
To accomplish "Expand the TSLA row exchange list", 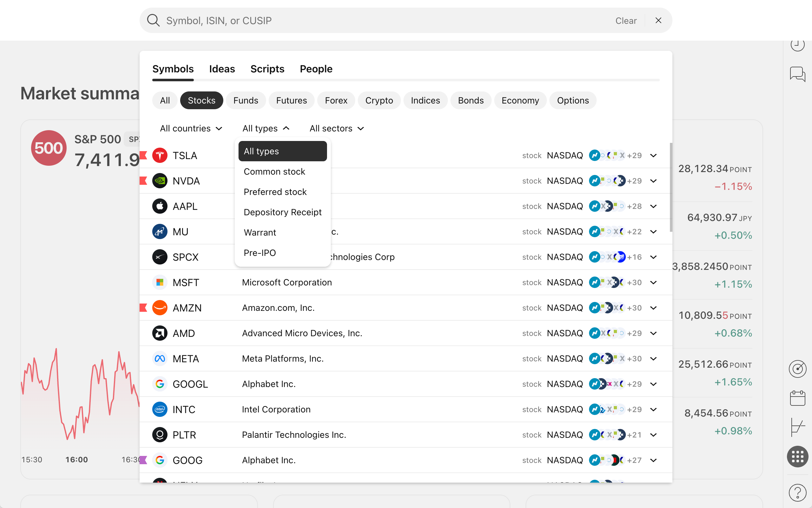I will pyautogui.click(x=653, y=156).
